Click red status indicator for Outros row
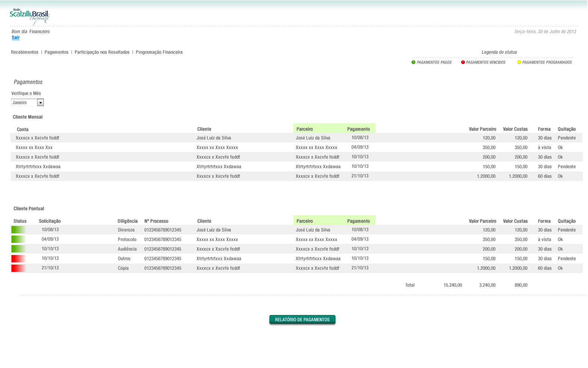588x368 pixels. 18,258
